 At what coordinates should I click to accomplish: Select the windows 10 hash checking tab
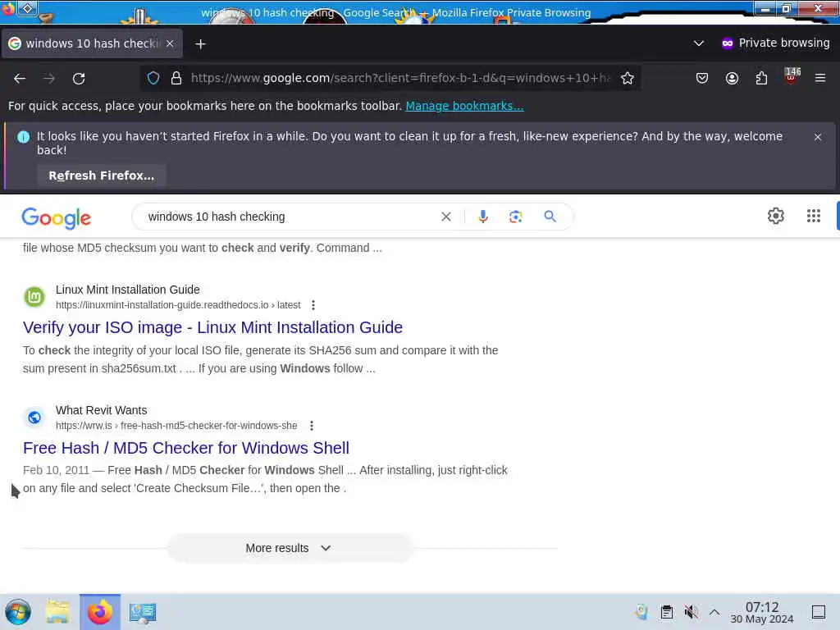[92, 43]
